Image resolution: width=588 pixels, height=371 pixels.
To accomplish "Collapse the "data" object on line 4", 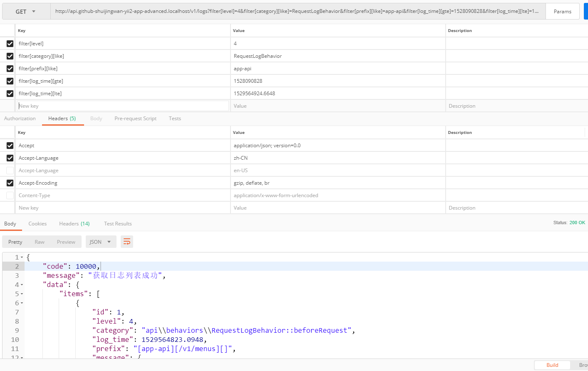I will pos(22,285).
